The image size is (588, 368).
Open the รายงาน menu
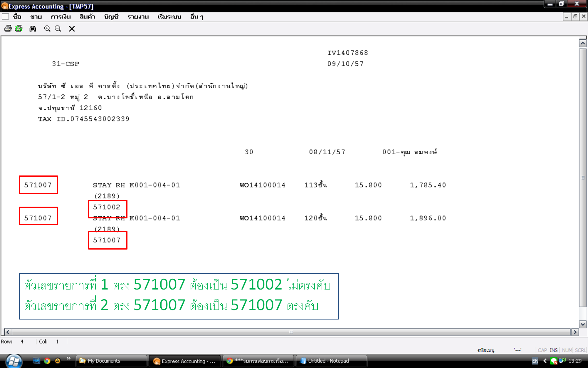[x=138, y=17]
